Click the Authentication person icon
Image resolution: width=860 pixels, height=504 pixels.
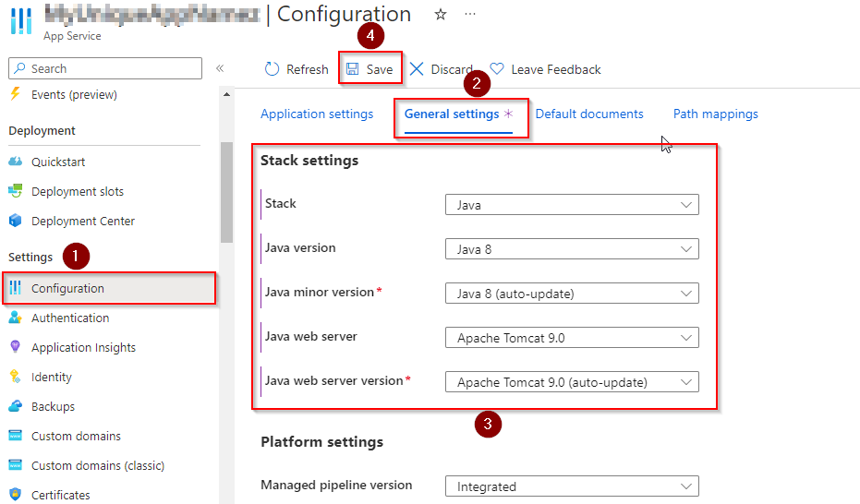(x=16, y=318)
